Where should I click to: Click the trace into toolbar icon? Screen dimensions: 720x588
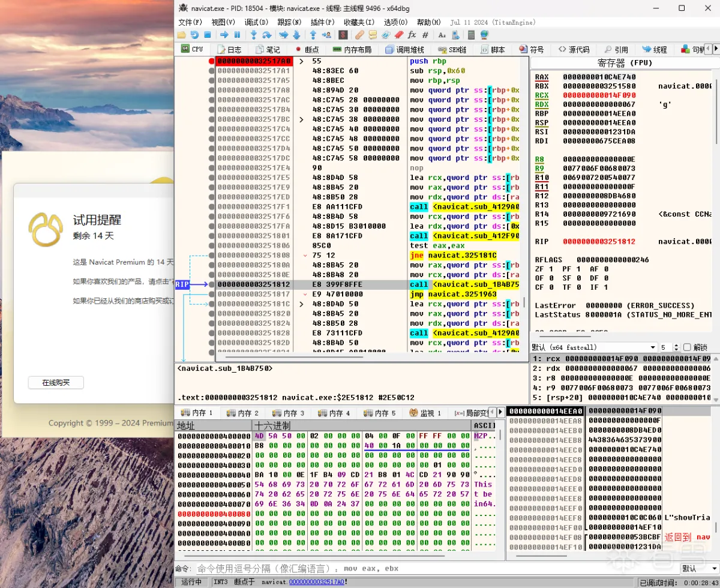[283, 35]
